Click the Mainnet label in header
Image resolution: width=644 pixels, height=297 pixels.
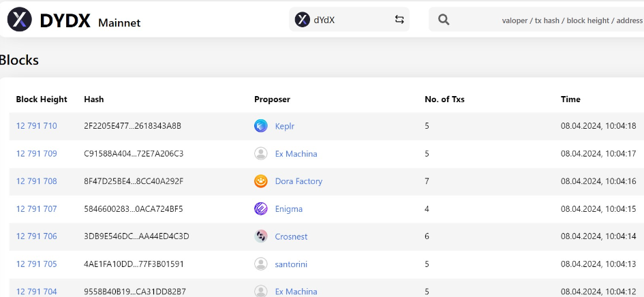[x=119, y=22]
